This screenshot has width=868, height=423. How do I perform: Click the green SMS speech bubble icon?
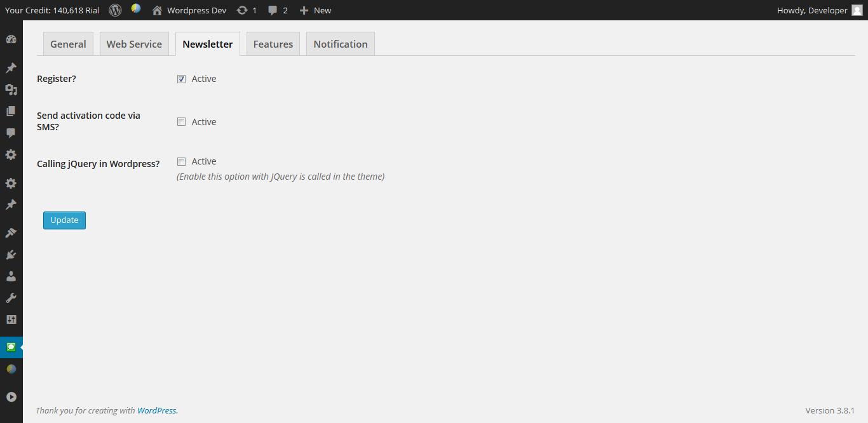coord(11,347)
